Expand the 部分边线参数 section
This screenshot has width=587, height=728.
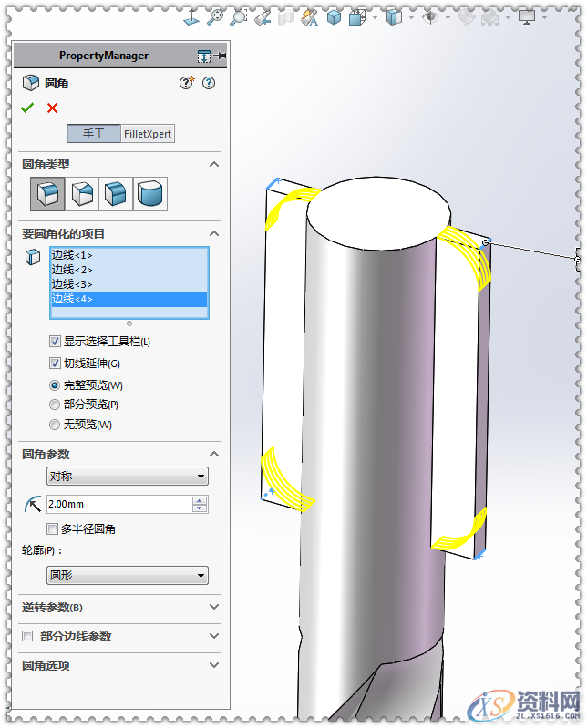(214, 636)
